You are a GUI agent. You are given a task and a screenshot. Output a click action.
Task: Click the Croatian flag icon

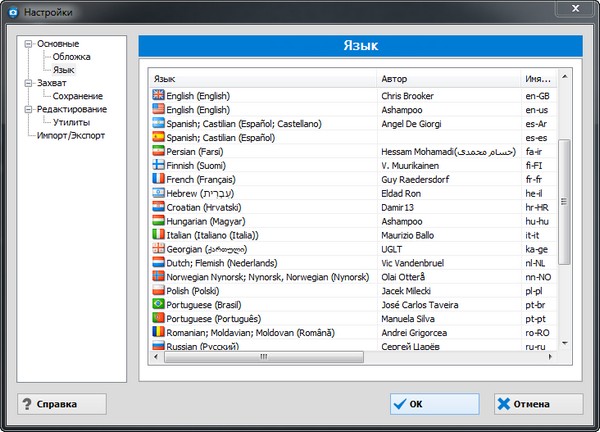tap(157, 206)
